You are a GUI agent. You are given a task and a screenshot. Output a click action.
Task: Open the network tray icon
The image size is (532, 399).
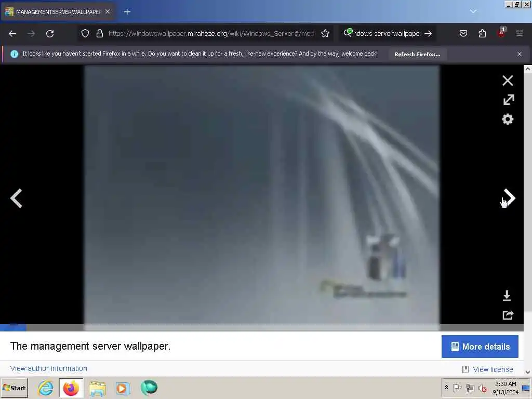470,388
